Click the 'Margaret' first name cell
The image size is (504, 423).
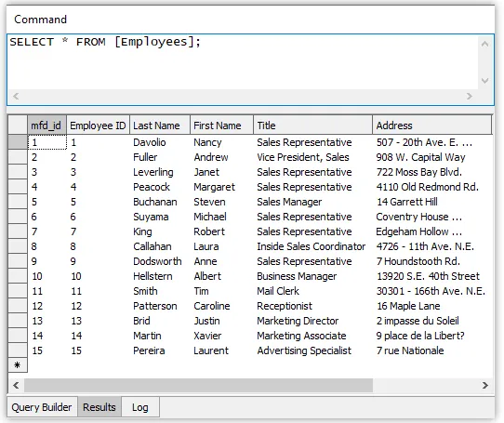point(222,187)
